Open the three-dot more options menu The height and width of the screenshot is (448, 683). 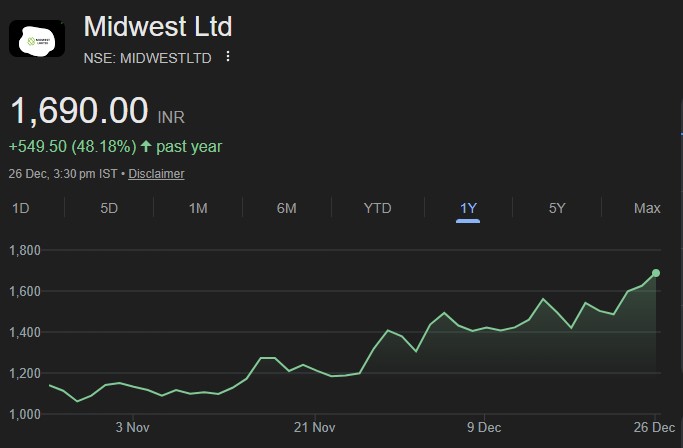[x=228, y=57]
